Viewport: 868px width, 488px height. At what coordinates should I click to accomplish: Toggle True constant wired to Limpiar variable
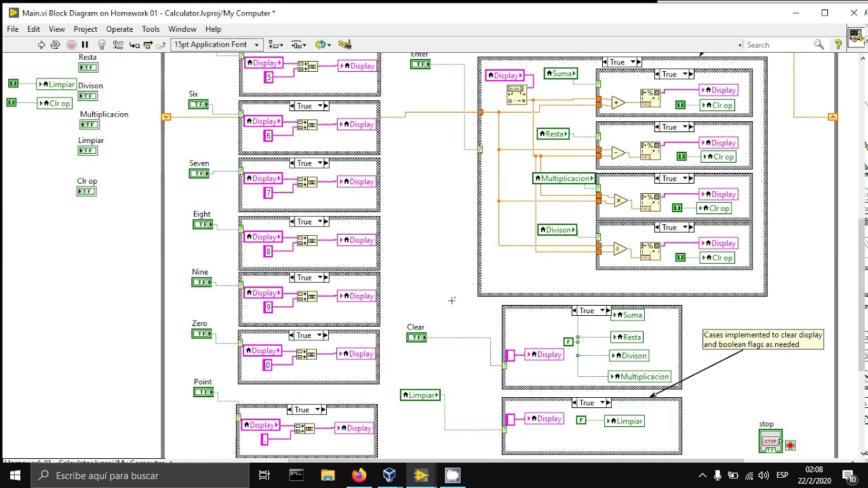(x=13, y=83)
